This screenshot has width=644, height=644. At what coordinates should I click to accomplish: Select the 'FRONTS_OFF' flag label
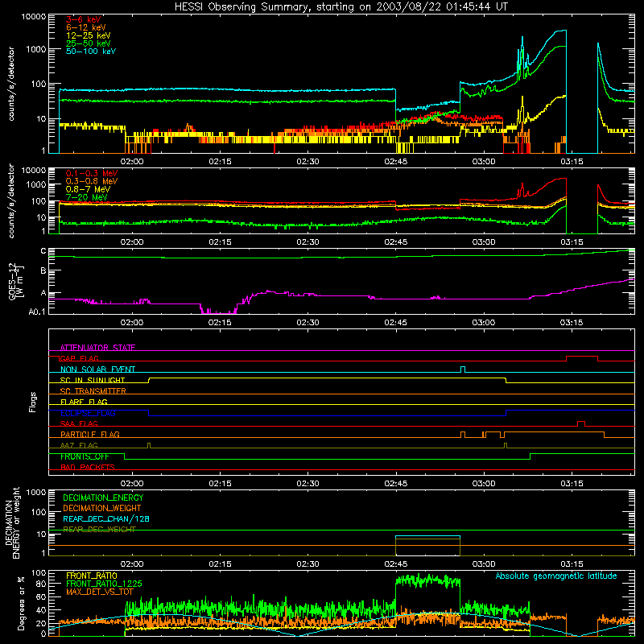pos(85,456)
